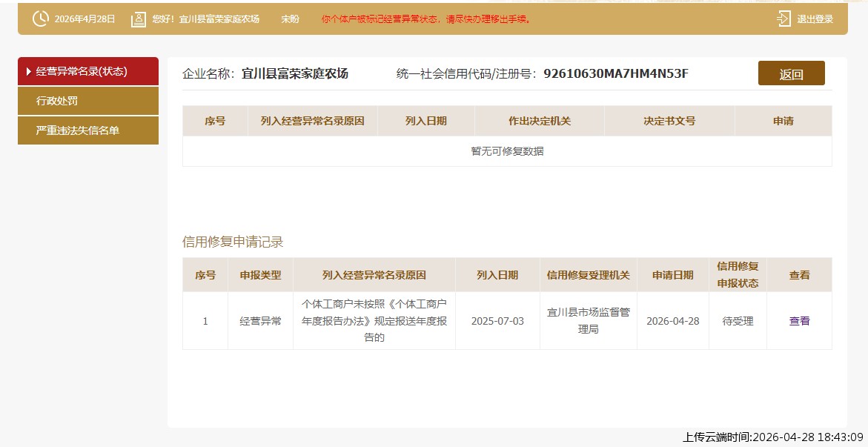The height and width of the screenshot is (447, 868).
Task: Click the 暂无可修复数据 empty row
Action: click(x=507, y=151)
